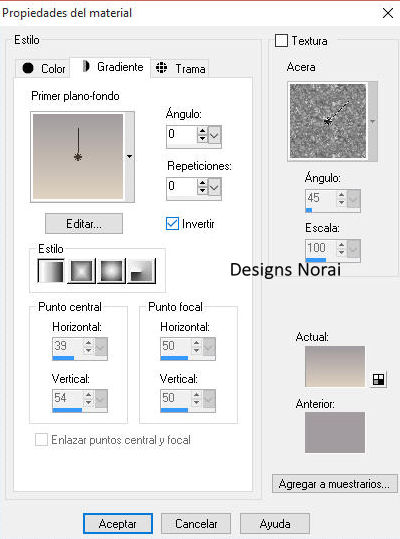Open the gradient preset dropdown arrow
This screenshot has height=539, width=400.
click(130, 157)
